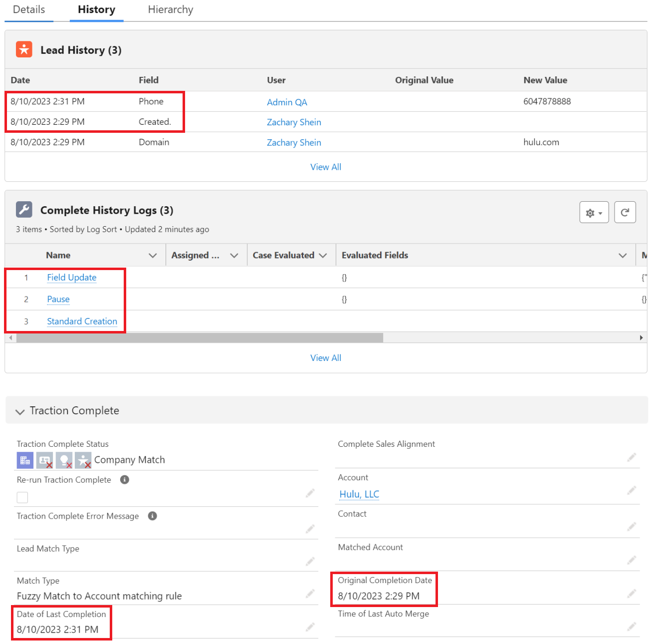Click the horizontal scrollbar right arrow
The height and width of the screenshot is (644, 651).
pos(641,338)
